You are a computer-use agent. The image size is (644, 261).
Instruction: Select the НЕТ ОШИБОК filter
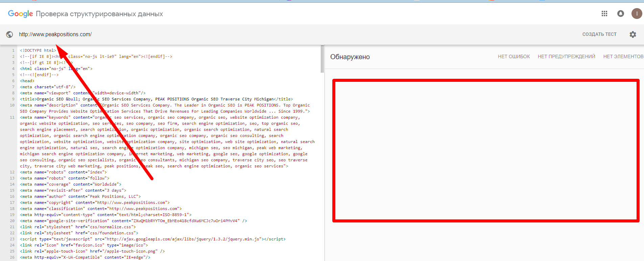[514, 56]
